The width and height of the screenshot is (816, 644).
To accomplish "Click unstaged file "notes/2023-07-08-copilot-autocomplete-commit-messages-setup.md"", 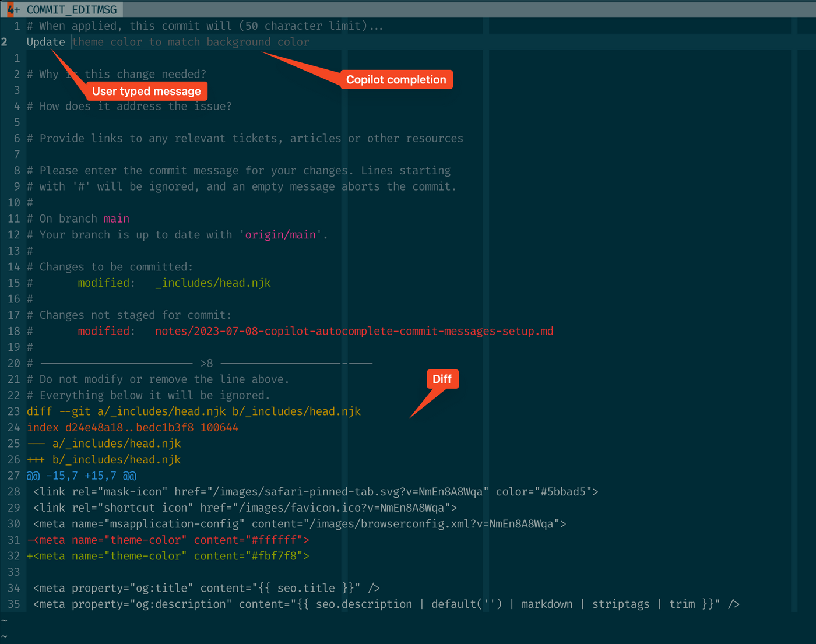I will 354,331.
